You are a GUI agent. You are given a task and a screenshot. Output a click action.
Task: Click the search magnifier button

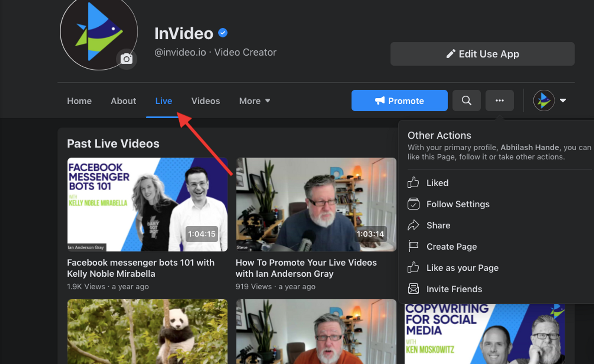point(467,100)
